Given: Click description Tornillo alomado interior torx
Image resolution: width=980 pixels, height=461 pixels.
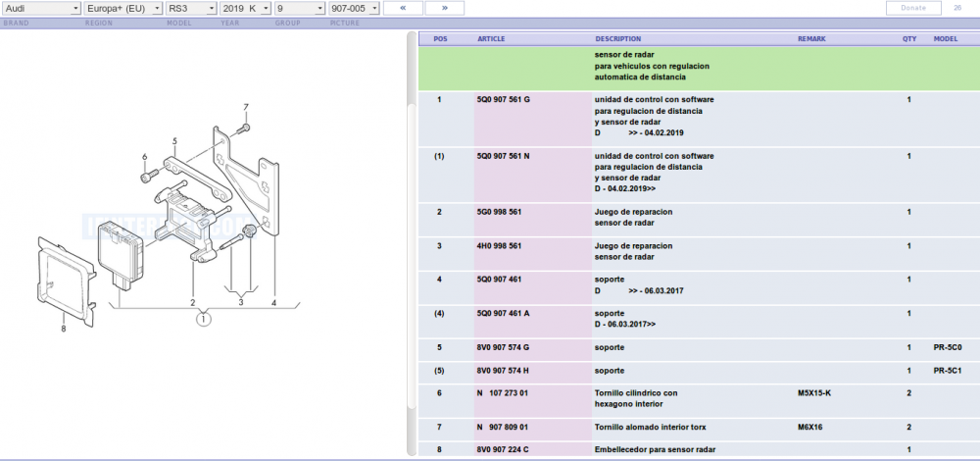Looking at the screenshot, I should (x=651, y=428).
